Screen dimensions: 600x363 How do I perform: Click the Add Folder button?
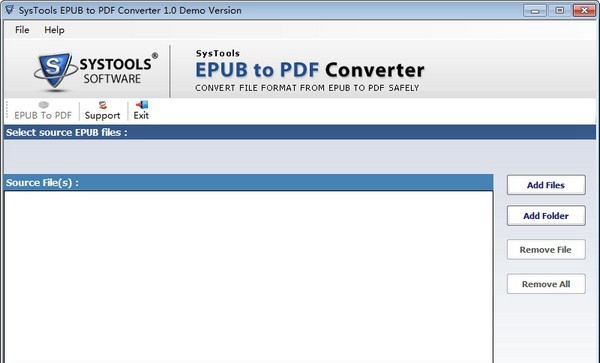pyautogui.click(x=546, y=216)
